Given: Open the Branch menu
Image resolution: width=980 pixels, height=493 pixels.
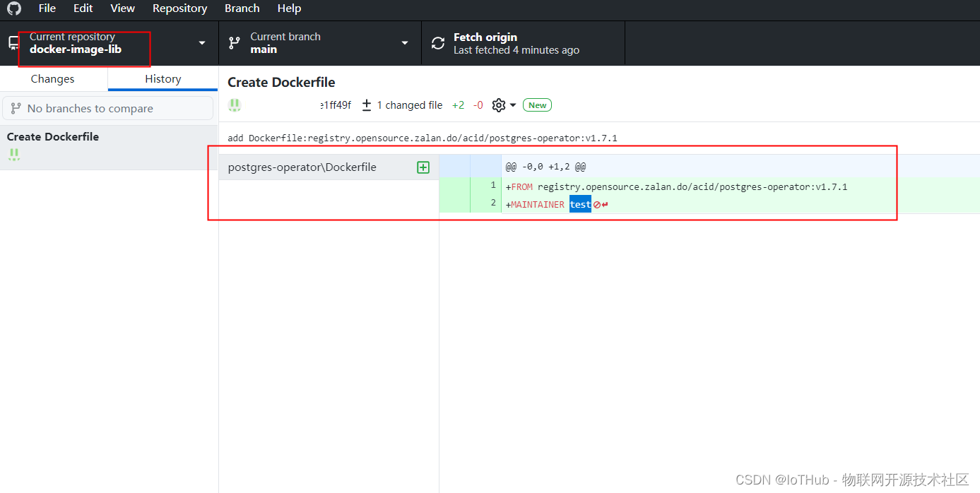Looking at the screenshot, I should (x=242, y=8).
